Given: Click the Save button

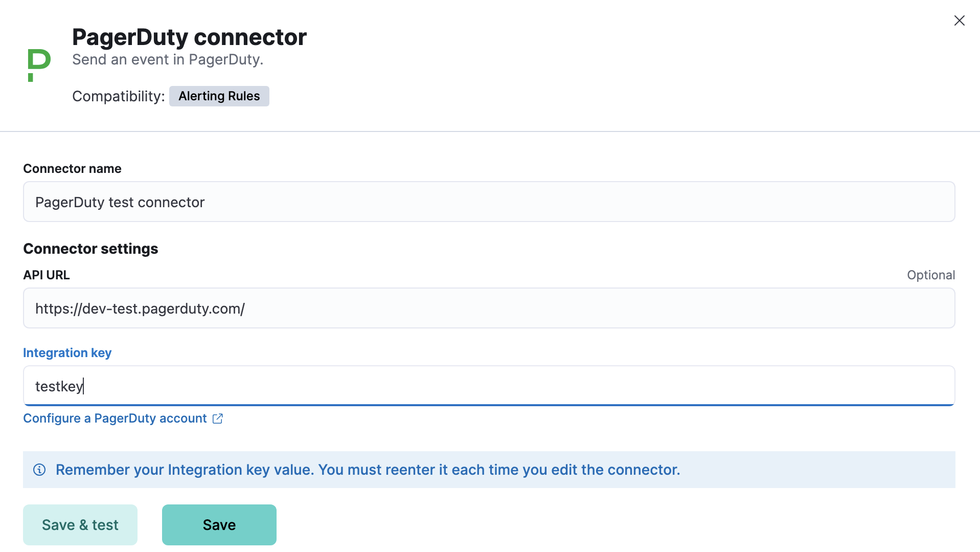Looking at the screenshot, I should (x=219, y=524).
